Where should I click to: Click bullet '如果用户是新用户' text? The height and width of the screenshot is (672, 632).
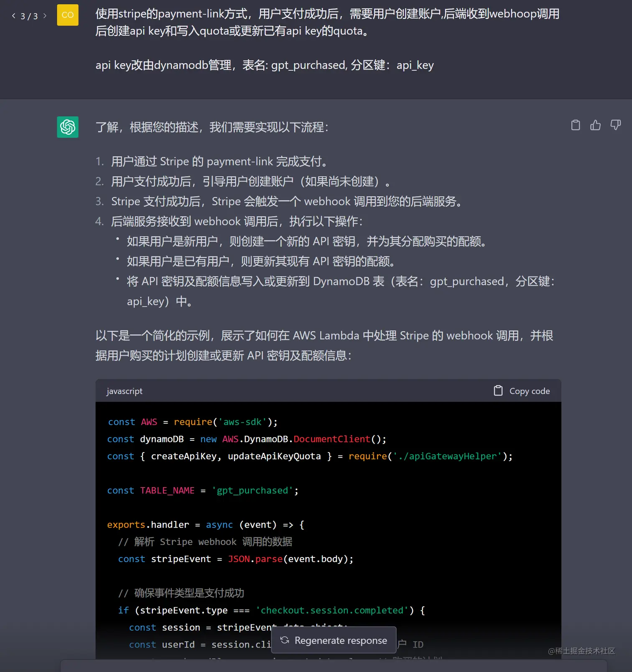pos(308,241)
